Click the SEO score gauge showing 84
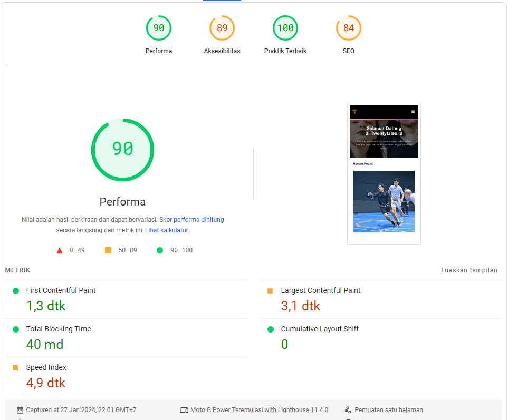This screenshot has width=508, height=420. coord(349,28)
